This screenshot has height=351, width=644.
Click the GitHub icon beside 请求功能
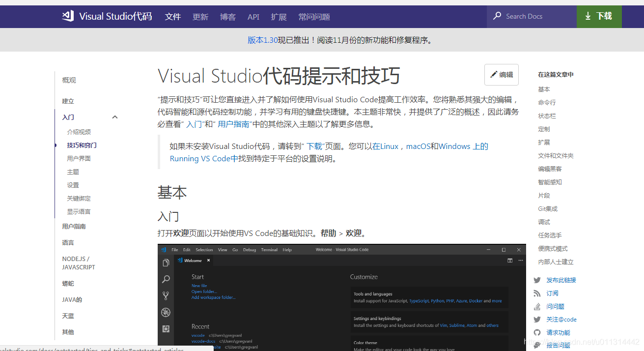(x=537, y=332)
